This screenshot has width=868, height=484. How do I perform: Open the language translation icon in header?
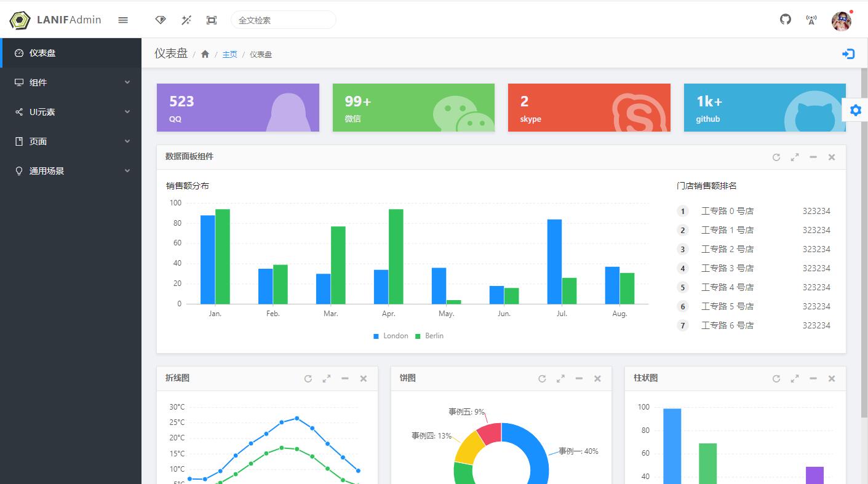811,20
